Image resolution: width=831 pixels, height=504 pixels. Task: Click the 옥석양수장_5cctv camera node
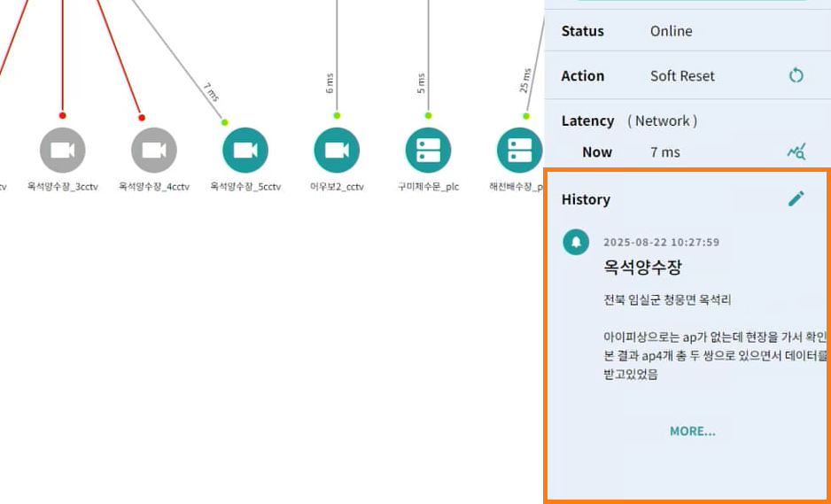245,150
